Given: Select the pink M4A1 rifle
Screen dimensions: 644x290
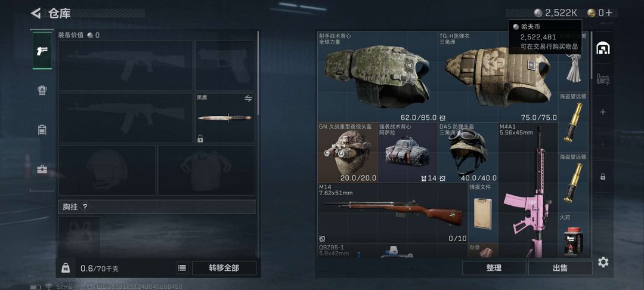Looking at the screenshot, I should coord(528,190).
